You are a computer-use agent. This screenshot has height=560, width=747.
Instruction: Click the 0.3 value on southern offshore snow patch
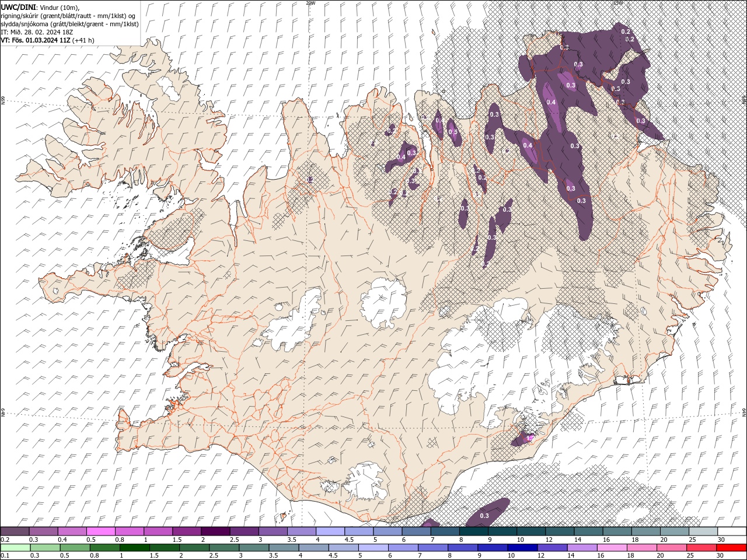(484, 516)
